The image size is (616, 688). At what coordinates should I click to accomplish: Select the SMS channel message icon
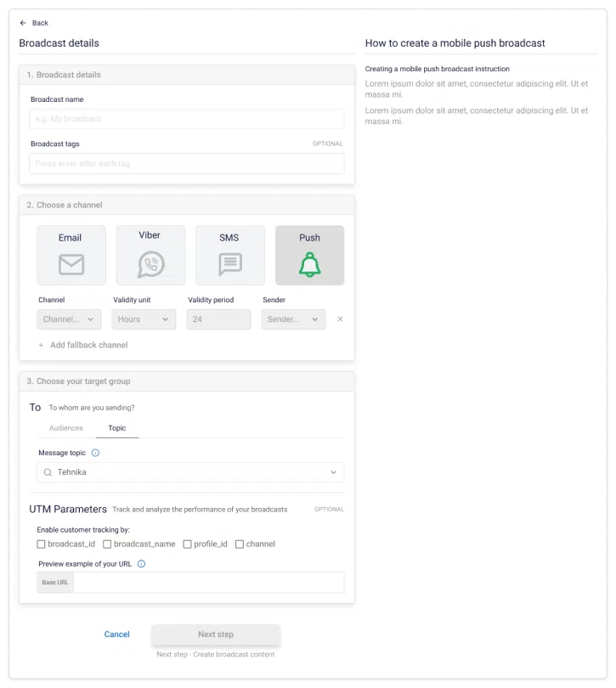pyautogui.click(x=229, y=265)
